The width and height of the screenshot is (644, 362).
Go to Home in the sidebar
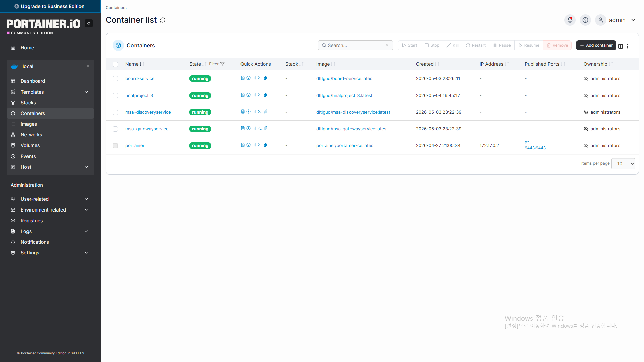tap(50, 48)
